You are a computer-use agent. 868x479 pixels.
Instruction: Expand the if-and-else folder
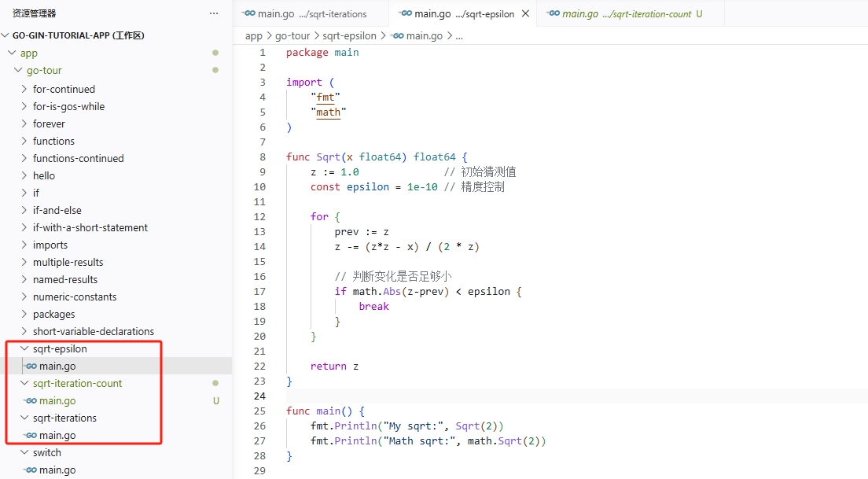click(x=24, y=210)
